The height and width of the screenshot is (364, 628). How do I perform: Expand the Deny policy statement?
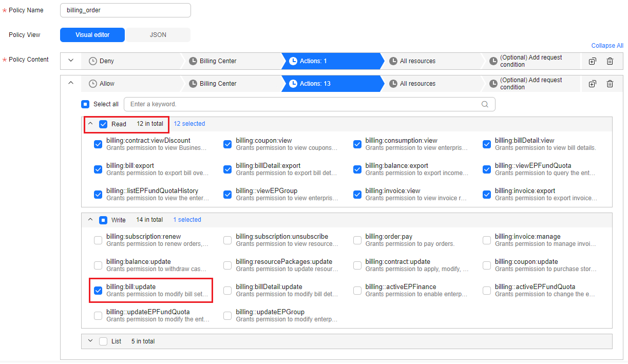71,61
